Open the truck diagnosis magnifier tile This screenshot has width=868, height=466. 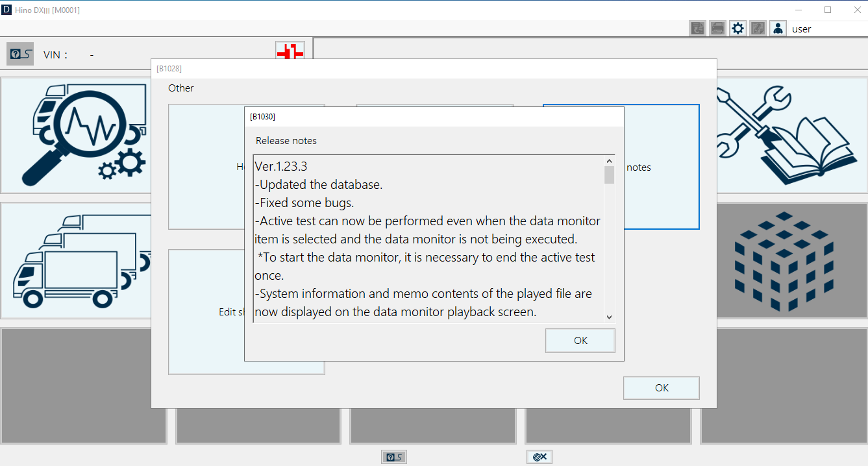pyautogui.click(x=75, y=136)
